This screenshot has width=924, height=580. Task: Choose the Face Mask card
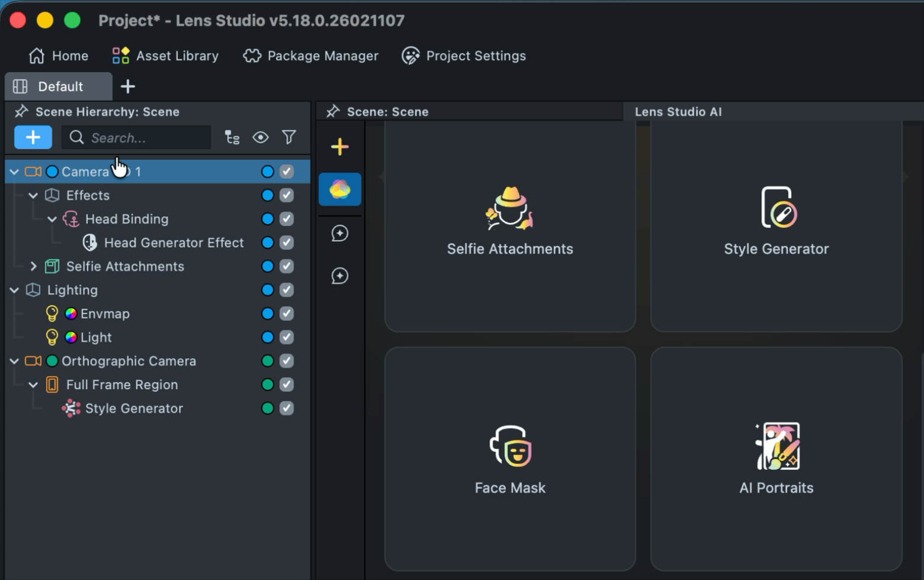[510, 459]
